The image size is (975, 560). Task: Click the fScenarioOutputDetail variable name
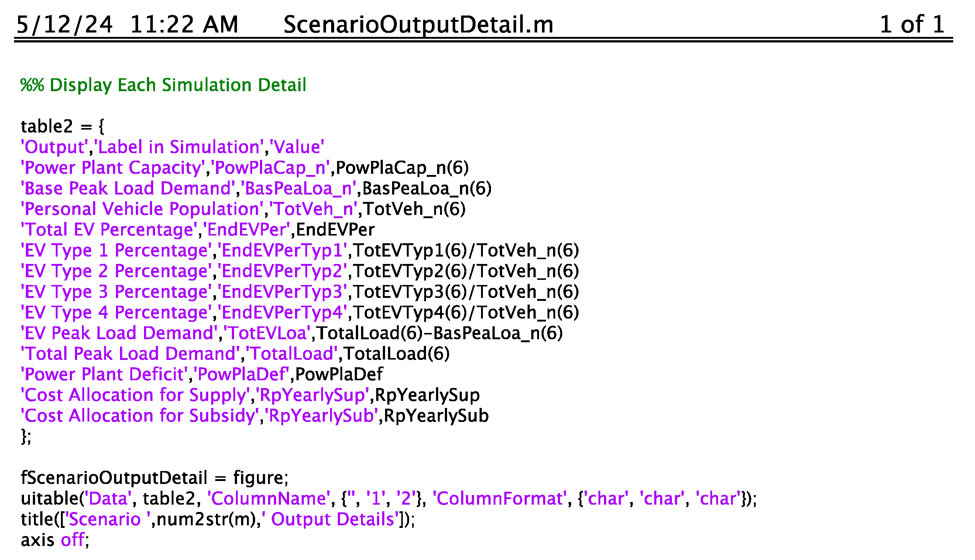pyautogui.click(x=114, y=478)
